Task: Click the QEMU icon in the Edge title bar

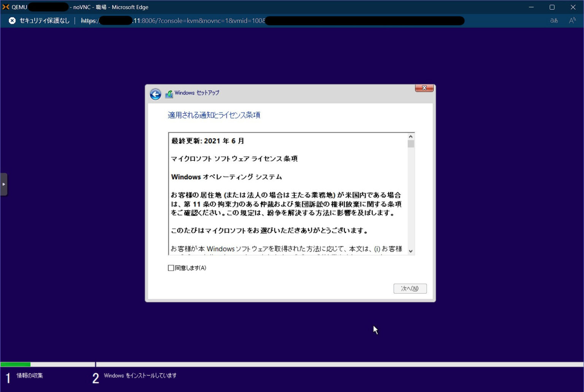Action: tap(6, 7)
